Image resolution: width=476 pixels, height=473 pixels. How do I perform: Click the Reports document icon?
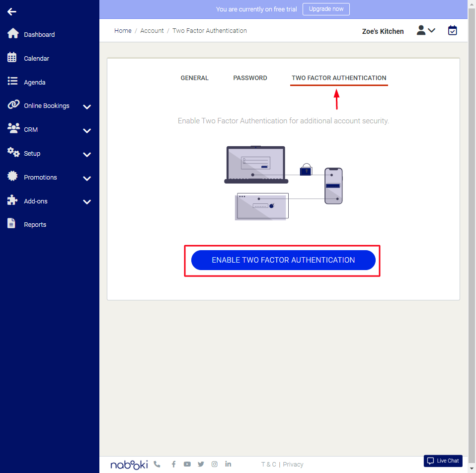(x=11, y=223)
